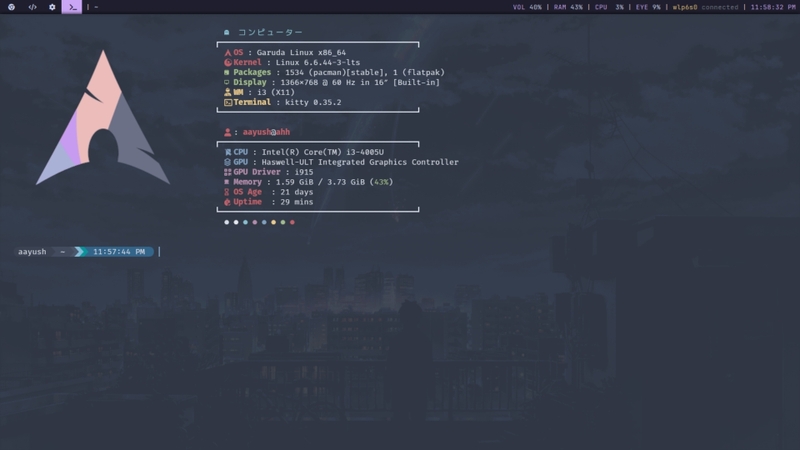Click the 11:58:32 PM clock
Screen dimensions: 800x450
(x=773, y=7)
